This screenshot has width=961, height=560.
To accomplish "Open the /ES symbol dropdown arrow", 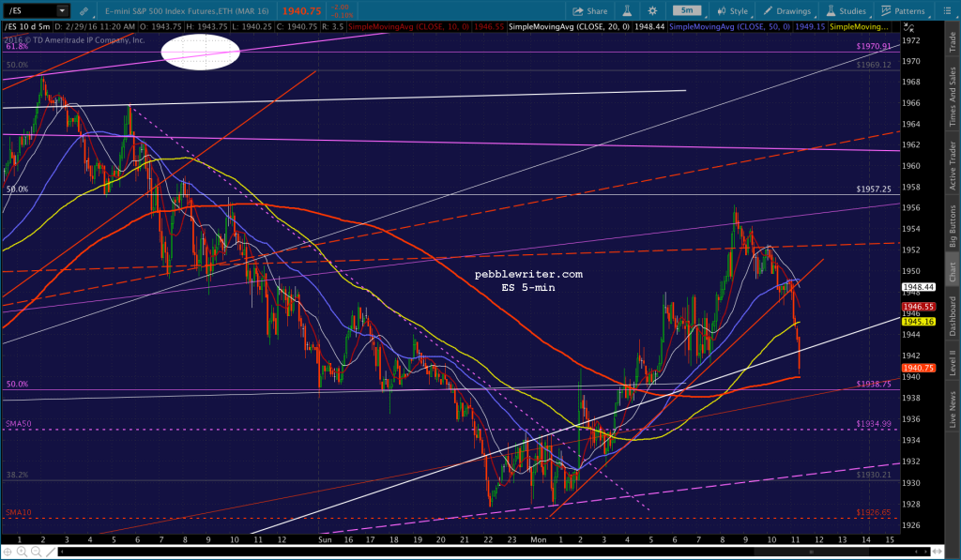I will tap(62, 10).
